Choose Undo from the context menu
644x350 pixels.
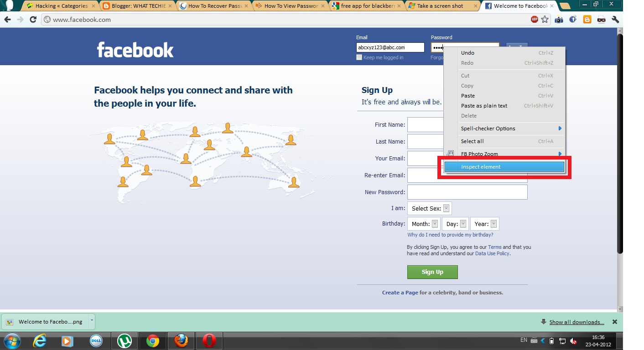point(511,53)
